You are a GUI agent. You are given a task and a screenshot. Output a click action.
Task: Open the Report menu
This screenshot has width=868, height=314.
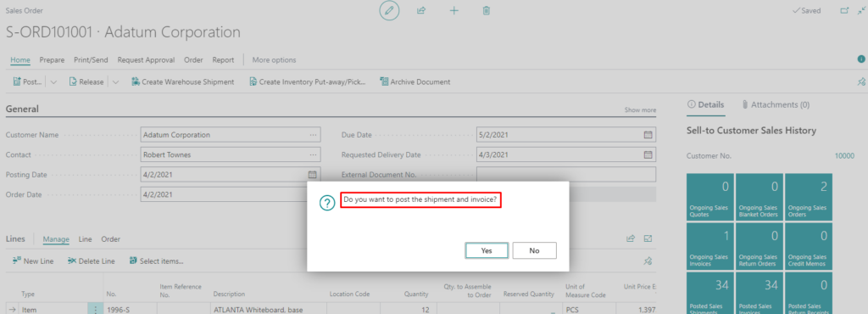point(223,59)
